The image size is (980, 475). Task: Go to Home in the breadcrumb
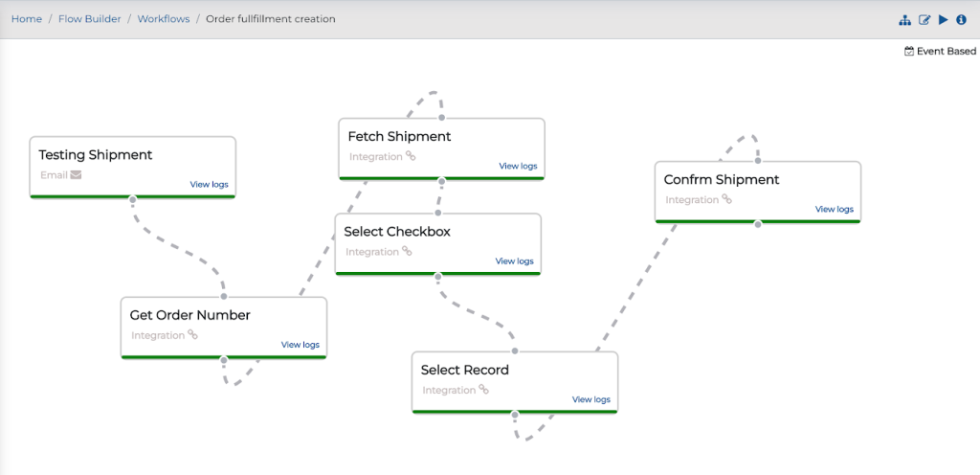[x=27, y=19]
